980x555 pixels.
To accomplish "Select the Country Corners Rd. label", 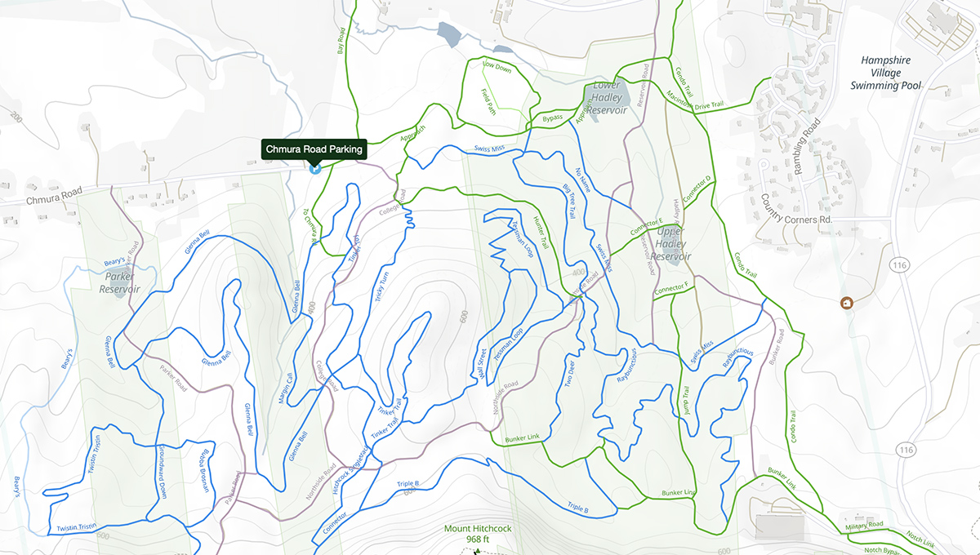I will click(x=795, y=208).
